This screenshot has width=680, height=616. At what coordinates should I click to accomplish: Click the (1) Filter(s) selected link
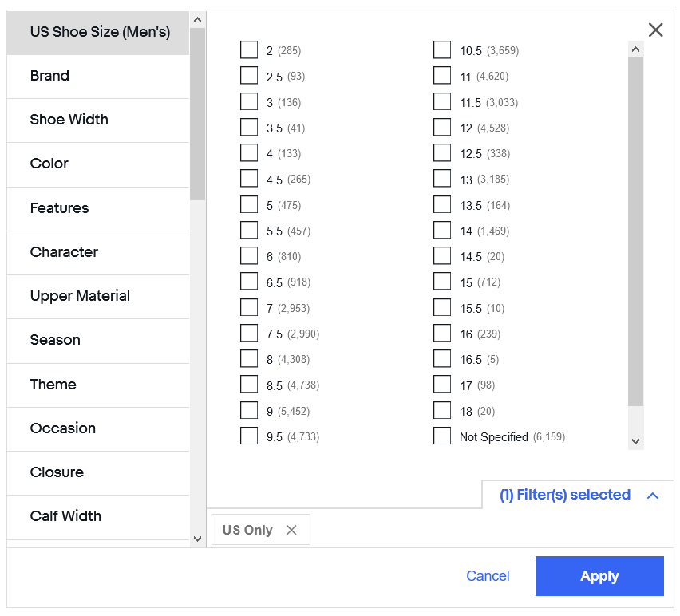click(565, 496)
